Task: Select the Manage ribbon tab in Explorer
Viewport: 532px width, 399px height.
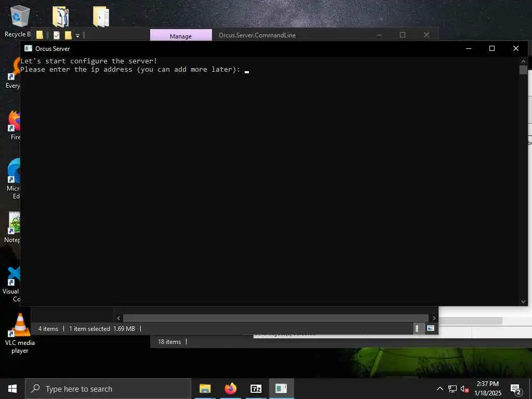Action: (181, 36)
